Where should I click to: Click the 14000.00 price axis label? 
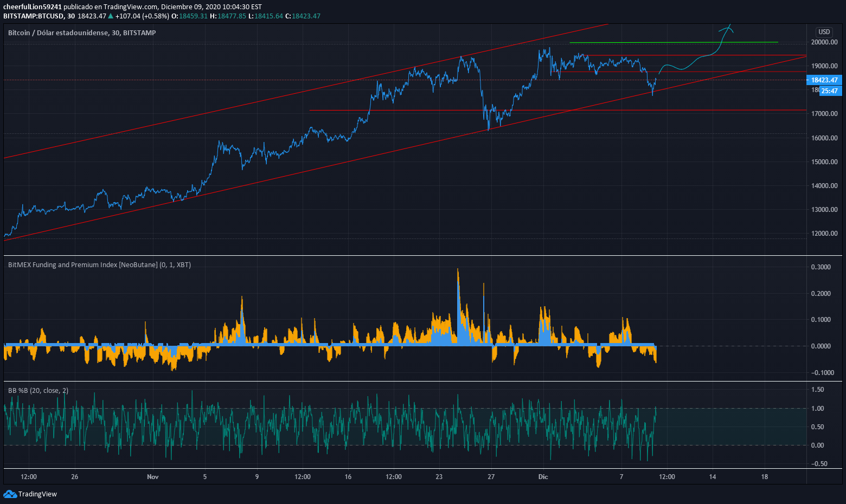tap(824, 186)
